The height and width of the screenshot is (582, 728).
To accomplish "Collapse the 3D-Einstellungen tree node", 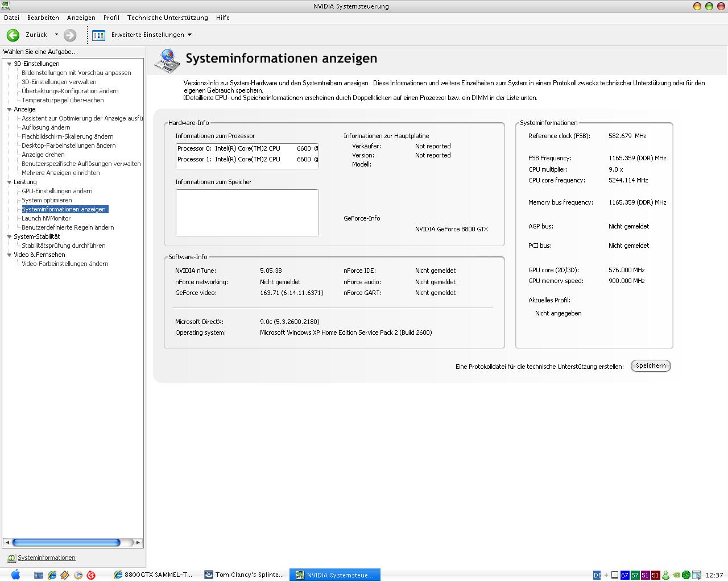I will (x=9, y=64).
